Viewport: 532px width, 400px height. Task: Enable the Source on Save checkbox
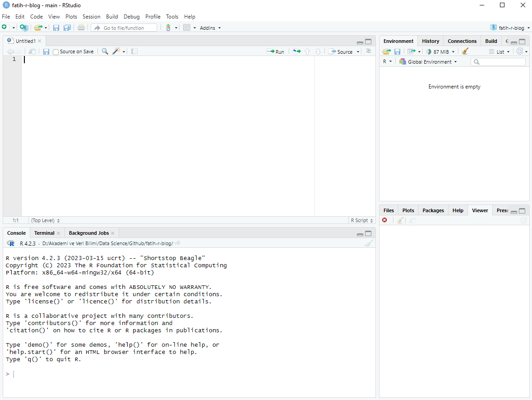pos(56,52)
